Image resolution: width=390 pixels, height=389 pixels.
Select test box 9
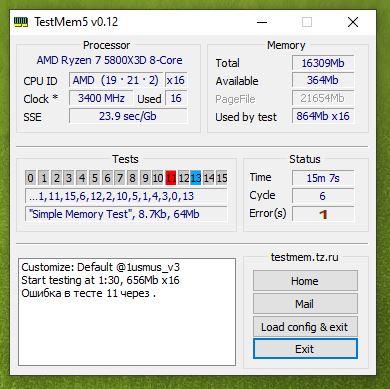click(x=145, y=178)
